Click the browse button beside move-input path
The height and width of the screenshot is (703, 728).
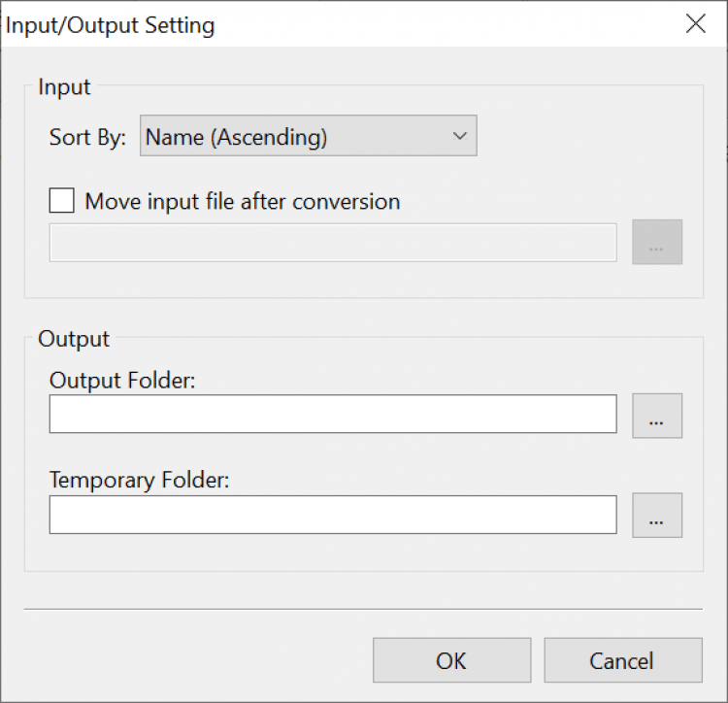pyautogui.click(x=657, y=243)
